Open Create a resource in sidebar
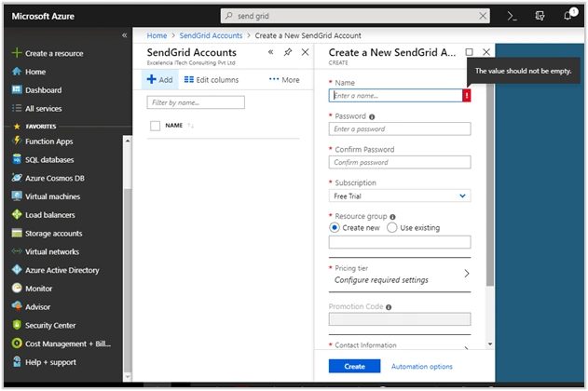Viewport: 588px width, 391px height. point(54,53)
